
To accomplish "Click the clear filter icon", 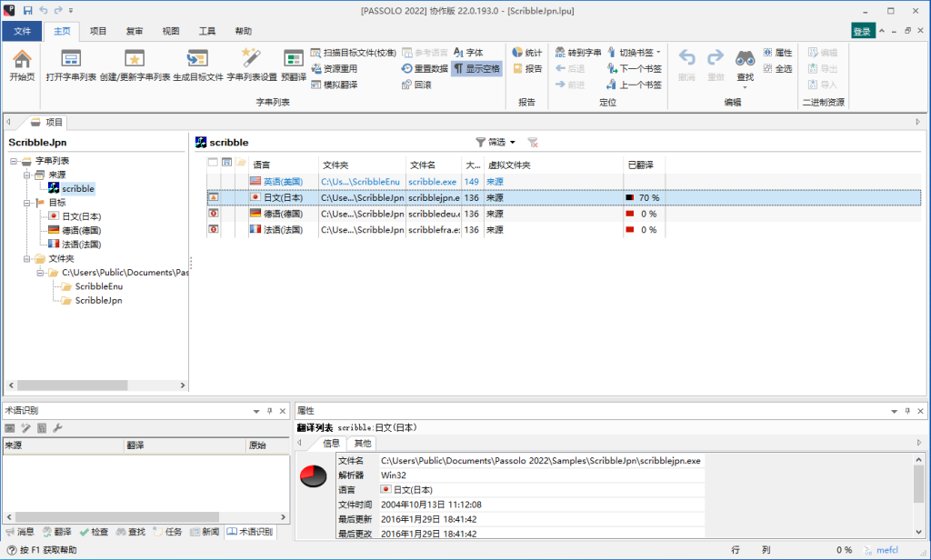I will coord(533,142).
